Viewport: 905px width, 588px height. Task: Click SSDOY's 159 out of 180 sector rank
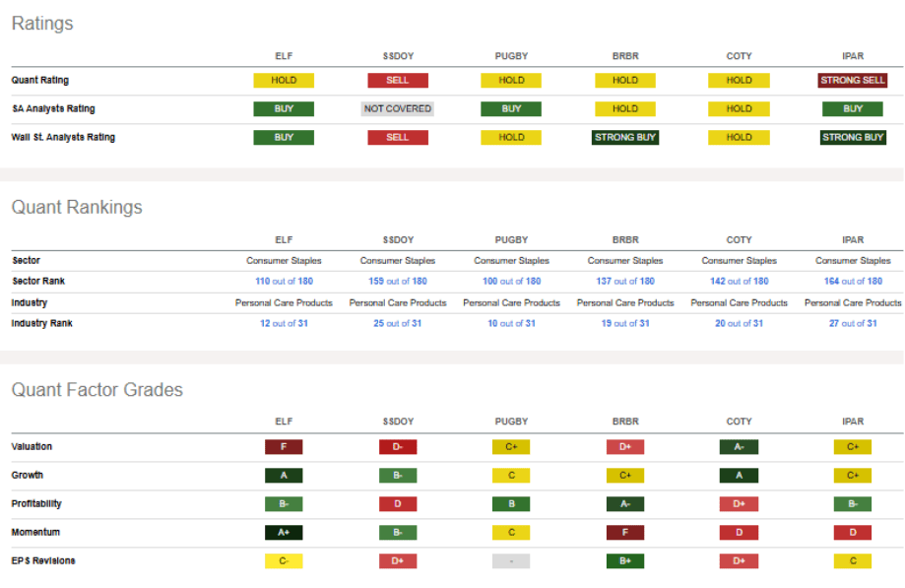coord(397,282)
